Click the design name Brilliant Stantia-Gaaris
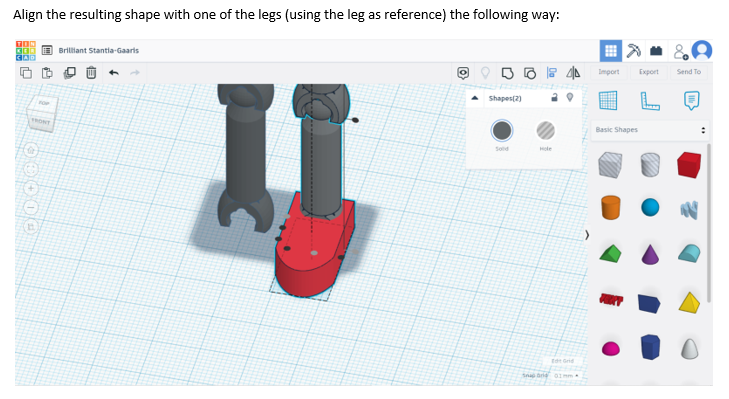 click(99, 50)
